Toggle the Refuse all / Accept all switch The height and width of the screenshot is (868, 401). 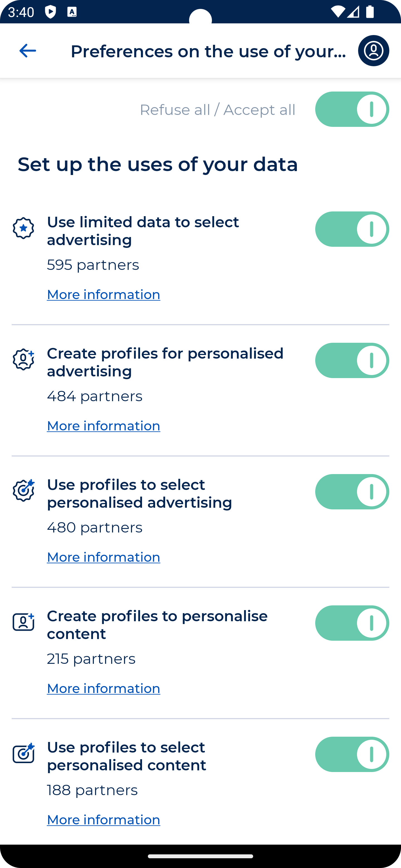tap(352, 109)
